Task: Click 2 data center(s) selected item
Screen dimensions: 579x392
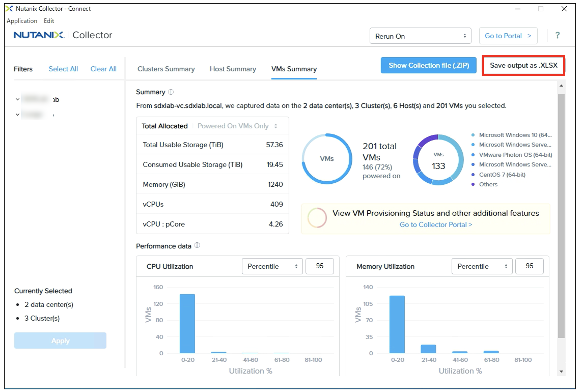Action: click(49, 304)
